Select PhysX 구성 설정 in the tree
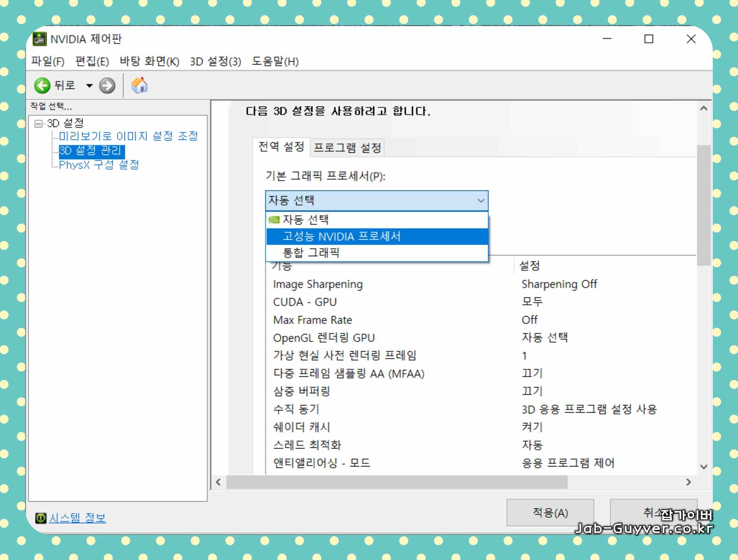This screenshot has width=738, height=560. coord(99,165)
